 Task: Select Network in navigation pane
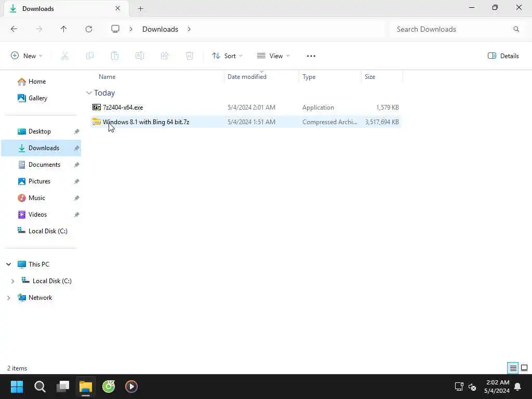tap(40, 298)
